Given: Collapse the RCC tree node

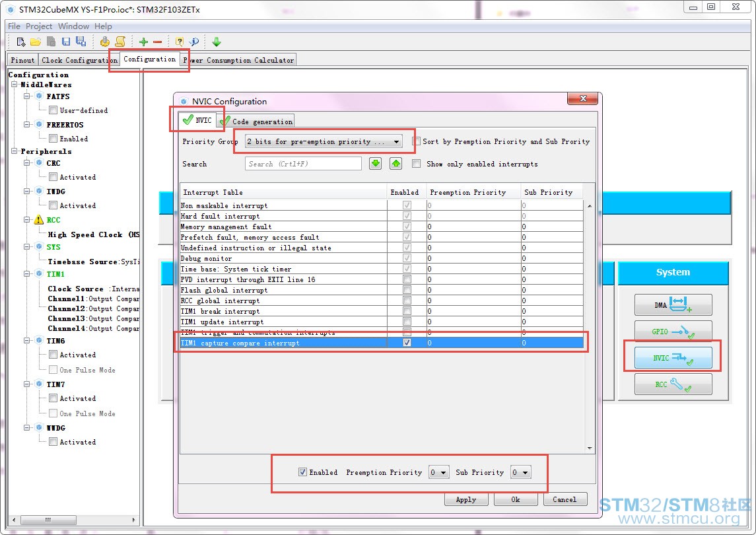Looking at the screenshot, I should click(27, 220).
